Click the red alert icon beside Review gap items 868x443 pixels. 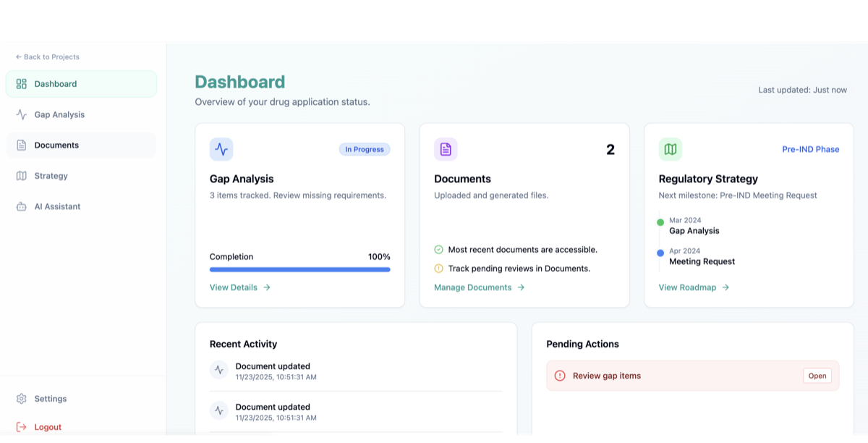[x=560, y=376]
